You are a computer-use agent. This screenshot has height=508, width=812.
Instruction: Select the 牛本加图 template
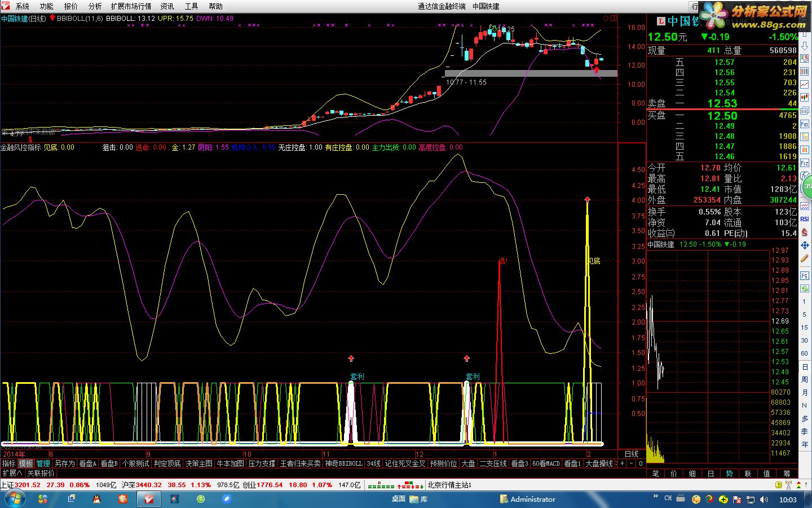231,463
